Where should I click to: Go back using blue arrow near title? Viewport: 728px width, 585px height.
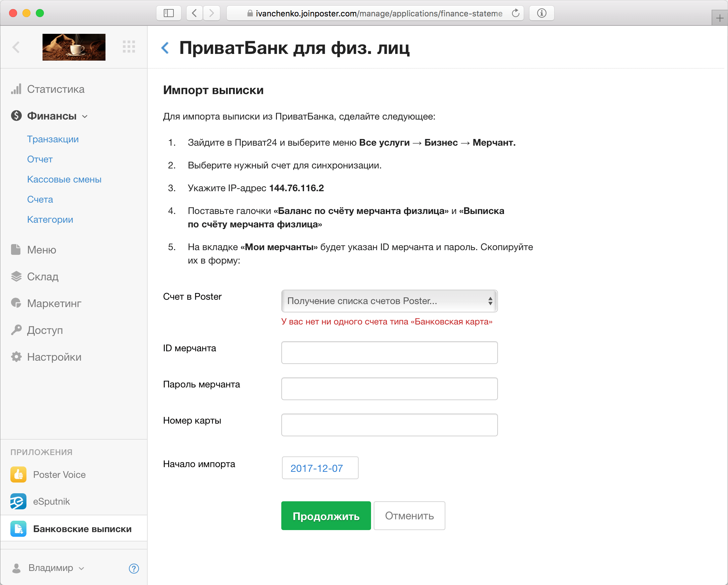point(165,48)
